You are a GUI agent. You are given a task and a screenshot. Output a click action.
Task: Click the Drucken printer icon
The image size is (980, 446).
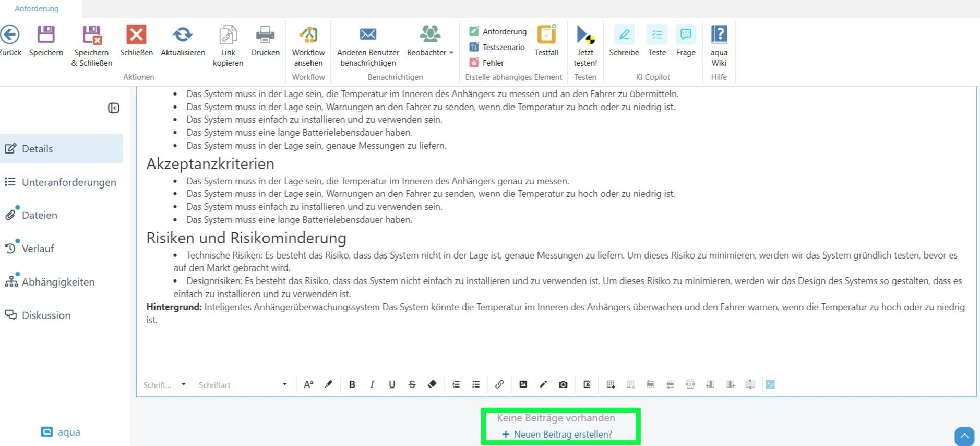(x=265, y=35)
